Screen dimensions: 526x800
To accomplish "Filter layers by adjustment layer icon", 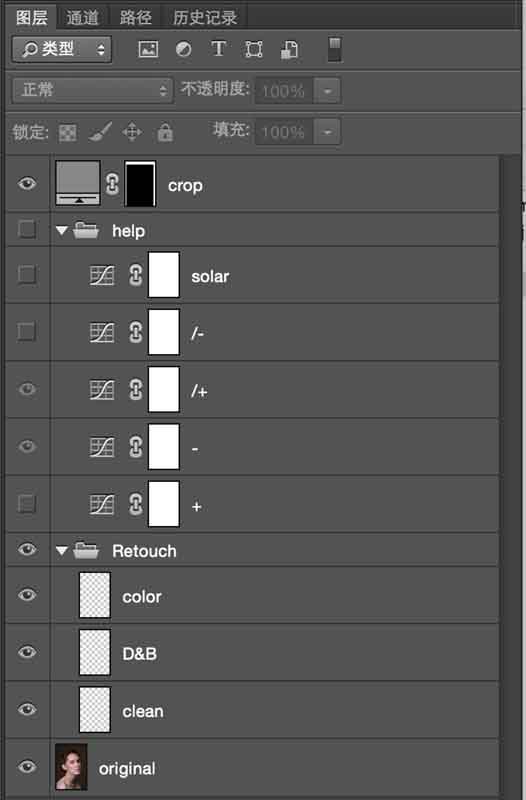I will click(184, 49).
